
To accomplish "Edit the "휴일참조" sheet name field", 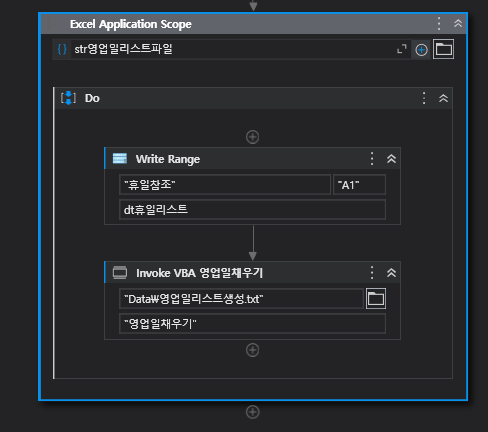I will click(x=225, y=184).
